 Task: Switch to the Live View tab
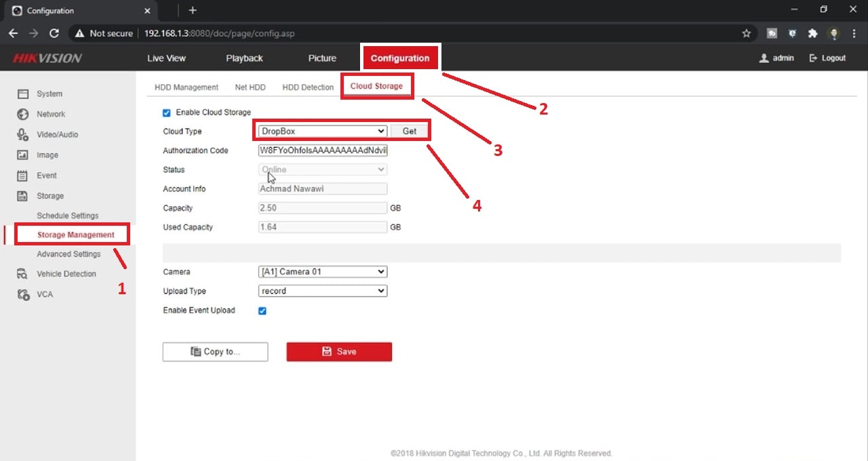click(x=166, y=58)
